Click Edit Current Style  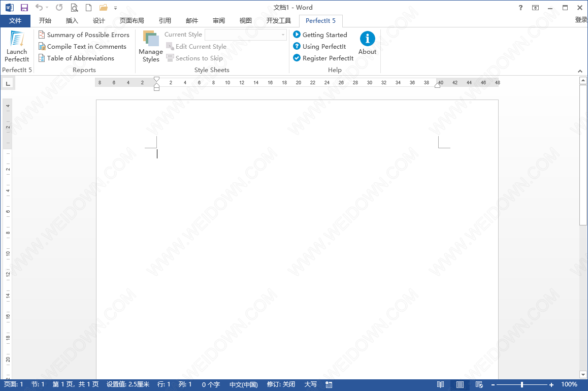(x=197, y=47)
